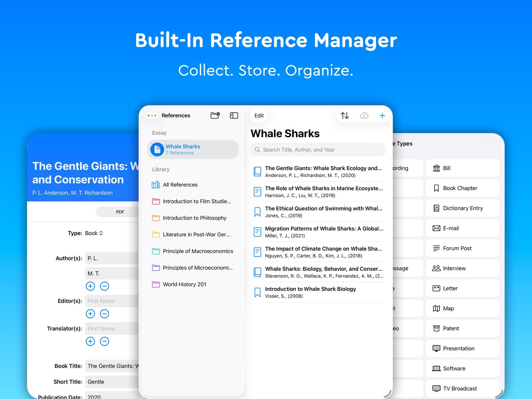This screenshot has width=532, height=399.
Task: Click the remove Translator minus button
Action: pos(105,341)
